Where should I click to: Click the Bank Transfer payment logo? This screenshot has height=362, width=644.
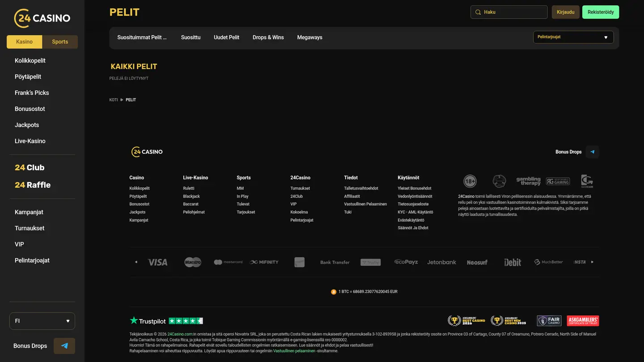tap(335, 262)
